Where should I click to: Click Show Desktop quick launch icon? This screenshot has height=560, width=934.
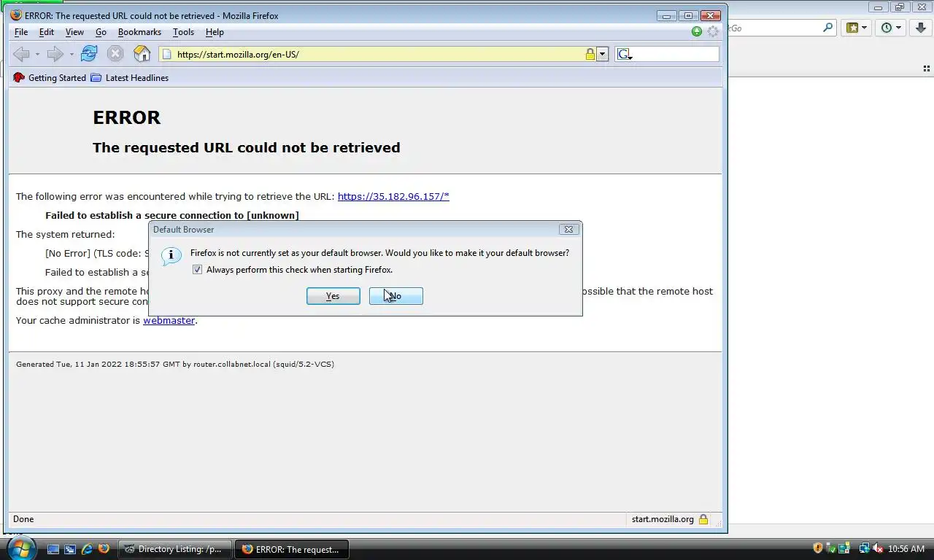click(53, 549)
